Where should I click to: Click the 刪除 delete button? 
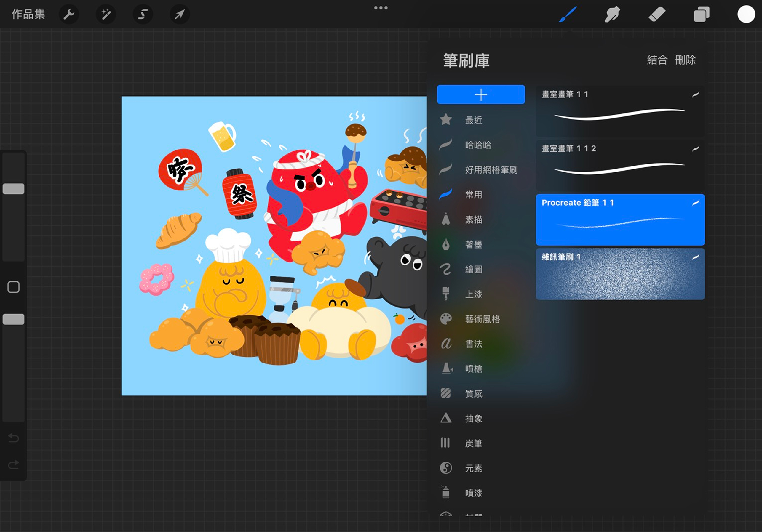point(685,60)
